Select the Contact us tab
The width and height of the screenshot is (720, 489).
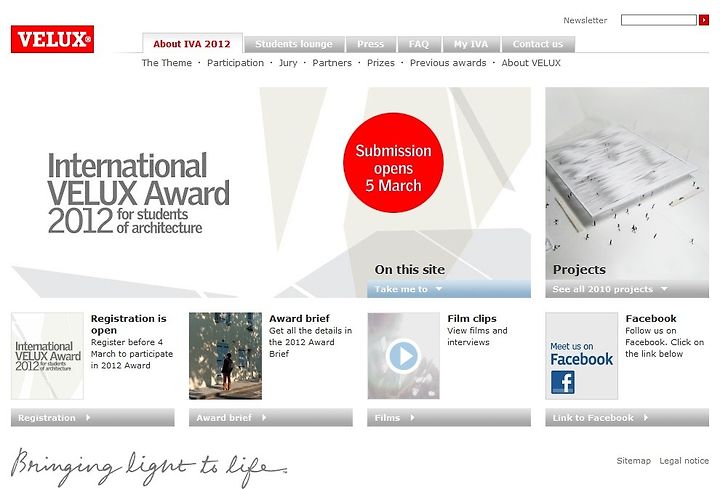[x=538, y=44]
